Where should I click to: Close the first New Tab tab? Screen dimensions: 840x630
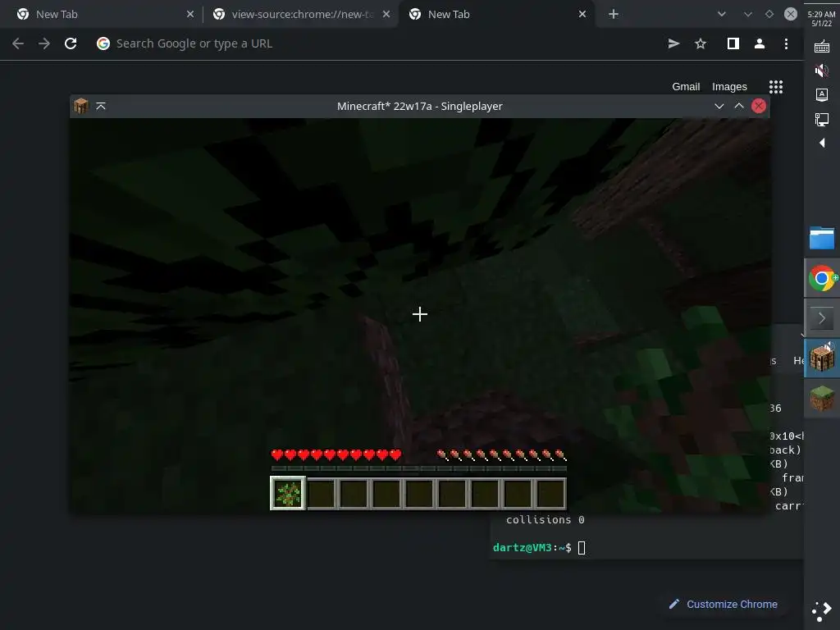190,15
